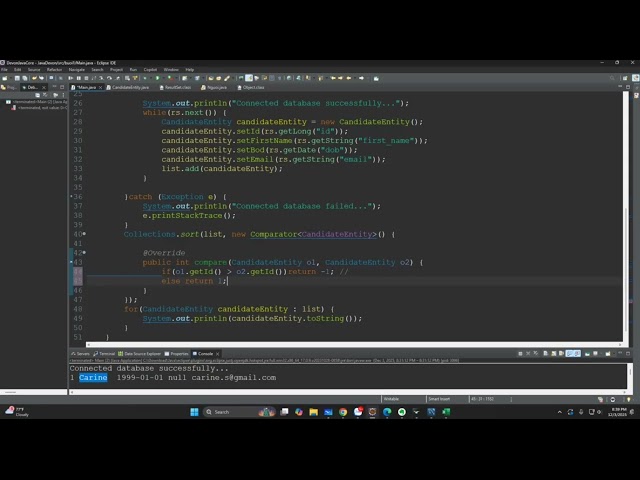
Task: Click the Smart Insert status bar entry
Action: coord(439,399)
